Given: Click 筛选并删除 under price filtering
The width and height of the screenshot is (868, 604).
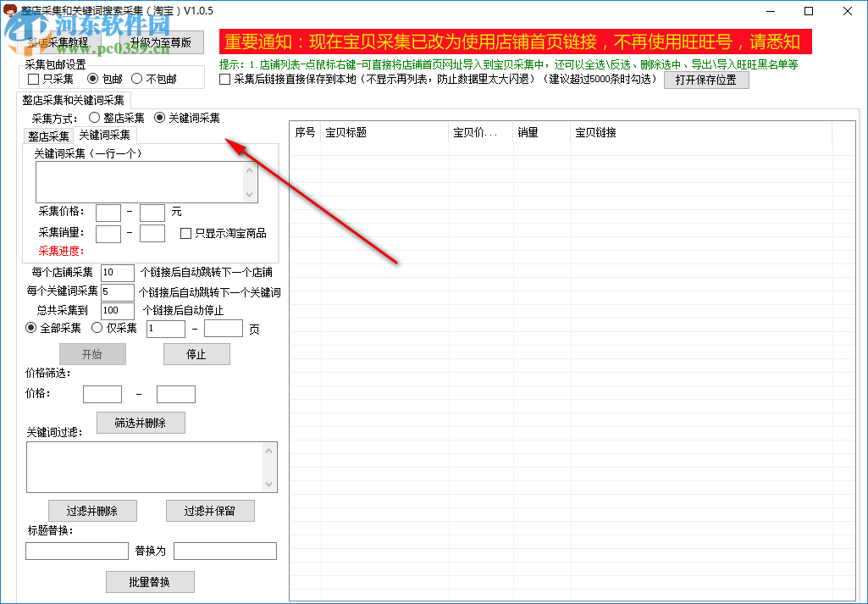Looking at the screenshot, I should (x=141, y=422).
